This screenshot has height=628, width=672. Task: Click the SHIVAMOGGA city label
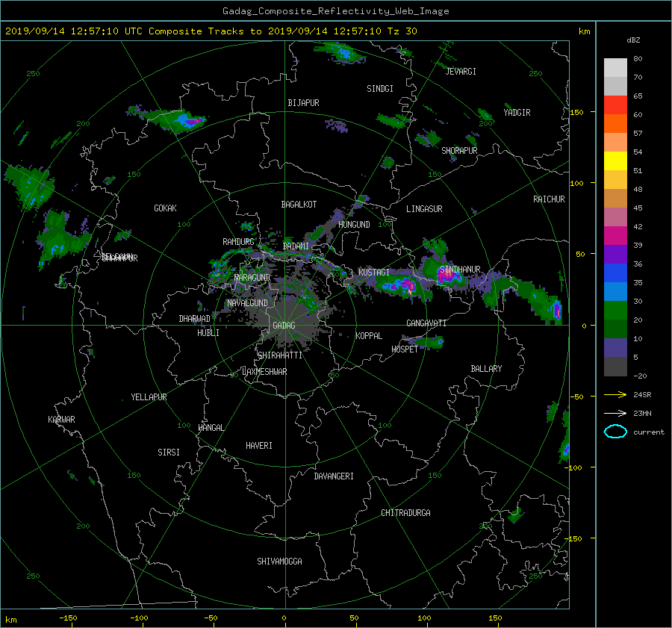pos(279,562)
